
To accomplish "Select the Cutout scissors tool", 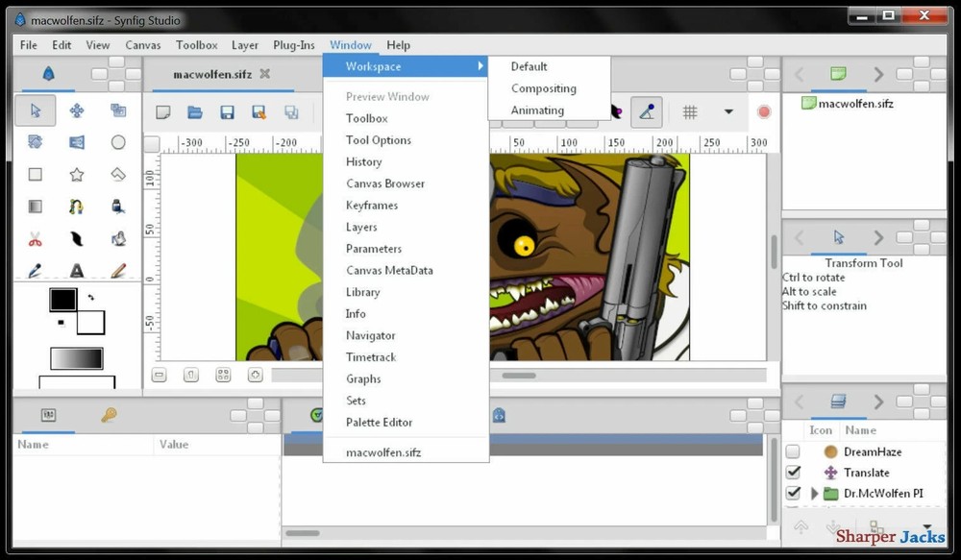I will click(x=35, y=239).
